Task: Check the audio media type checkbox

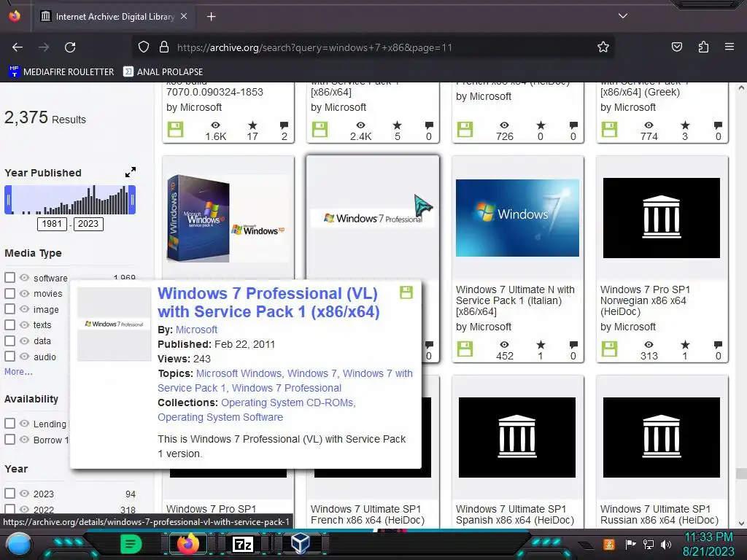Action: pos(9,356)
